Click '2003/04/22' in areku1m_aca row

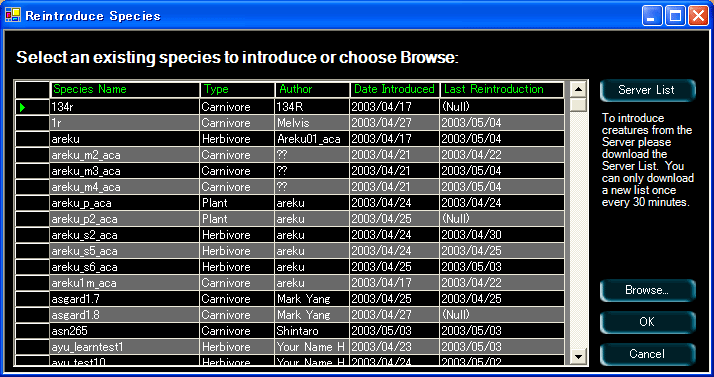[502, 283]
